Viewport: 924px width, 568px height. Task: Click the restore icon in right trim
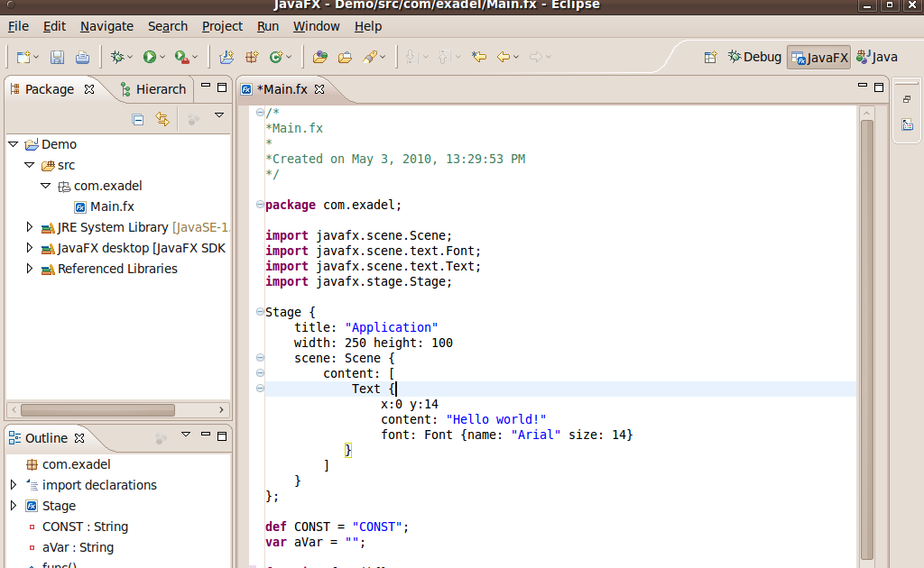coord(907,99)
